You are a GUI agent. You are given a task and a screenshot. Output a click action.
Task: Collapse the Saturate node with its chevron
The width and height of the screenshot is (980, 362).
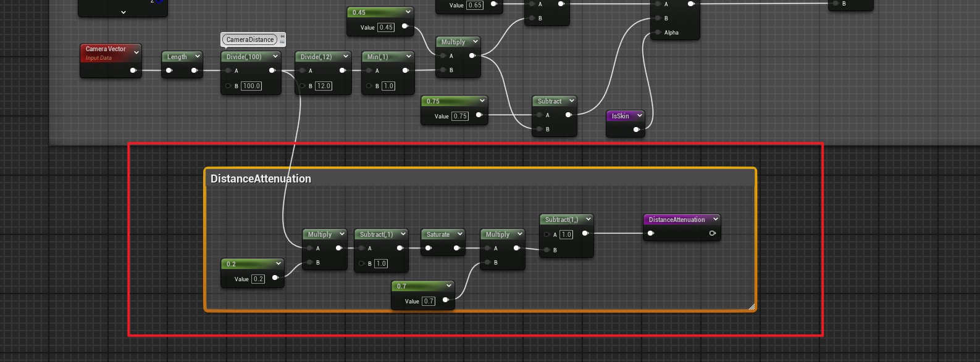click(459, 234)
